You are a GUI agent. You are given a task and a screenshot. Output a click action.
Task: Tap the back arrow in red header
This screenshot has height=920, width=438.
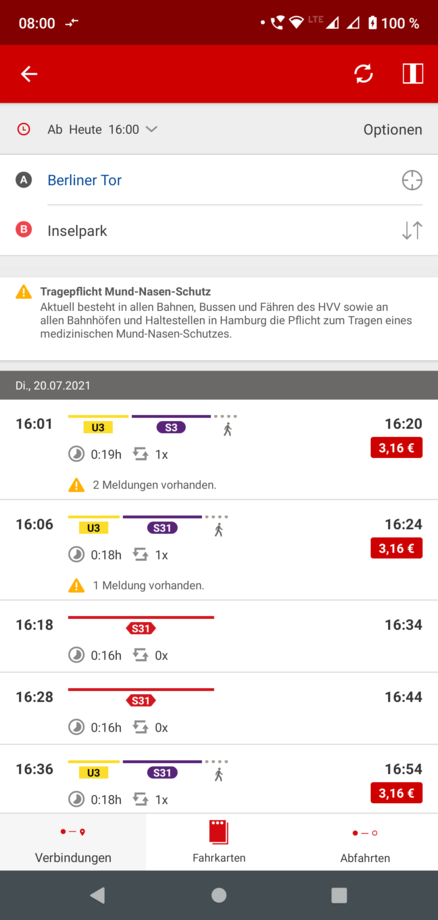click(x=29, y=74)
